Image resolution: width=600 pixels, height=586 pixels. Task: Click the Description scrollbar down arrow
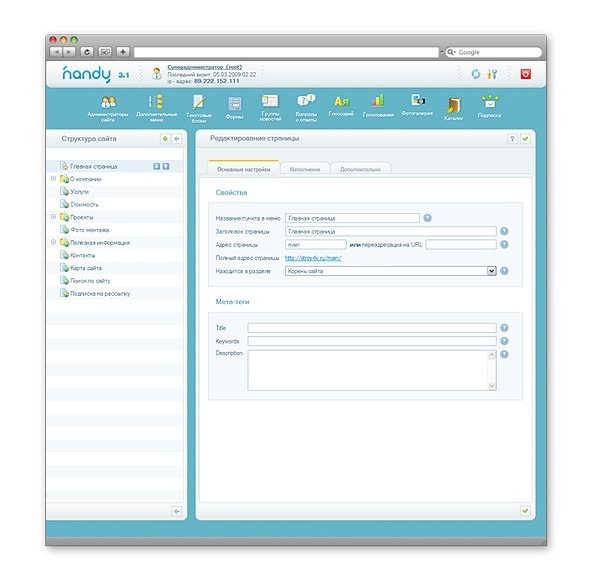[492, 386]
